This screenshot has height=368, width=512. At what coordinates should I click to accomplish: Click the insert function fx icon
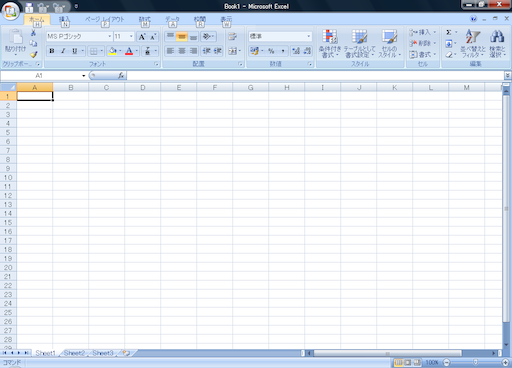pyautogui.click(x=121, y=76)
